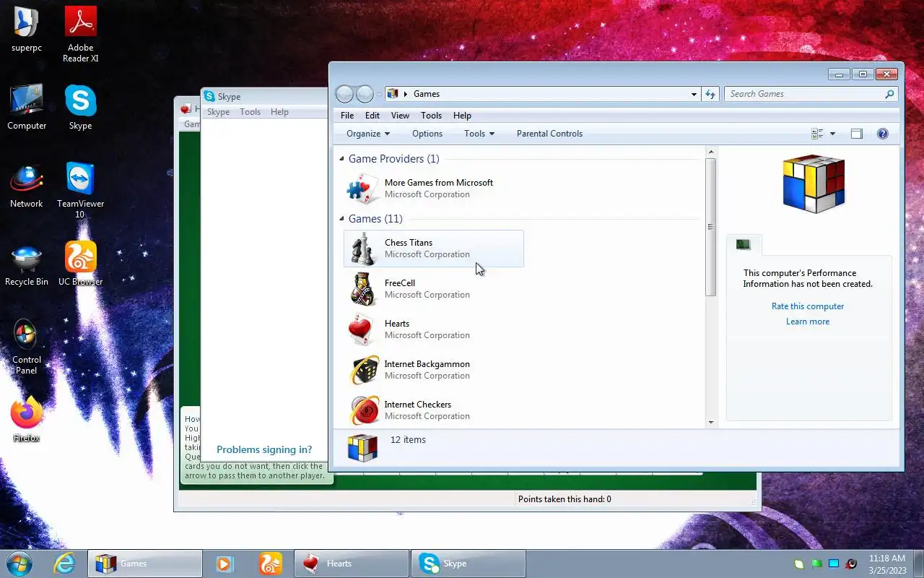Launch UC Browser from taskbar
The width and height of the screenshot is (924, 578).
point(271,564)
